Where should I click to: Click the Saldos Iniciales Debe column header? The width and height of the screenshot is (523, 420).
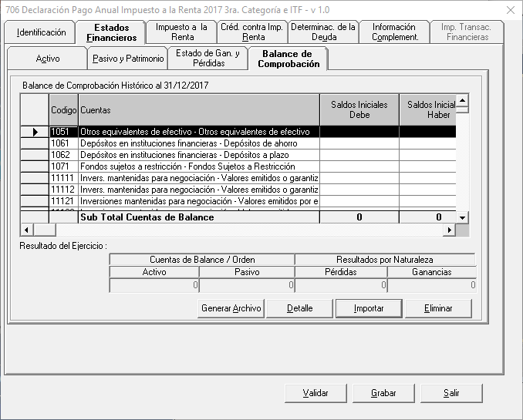[359, 110]
